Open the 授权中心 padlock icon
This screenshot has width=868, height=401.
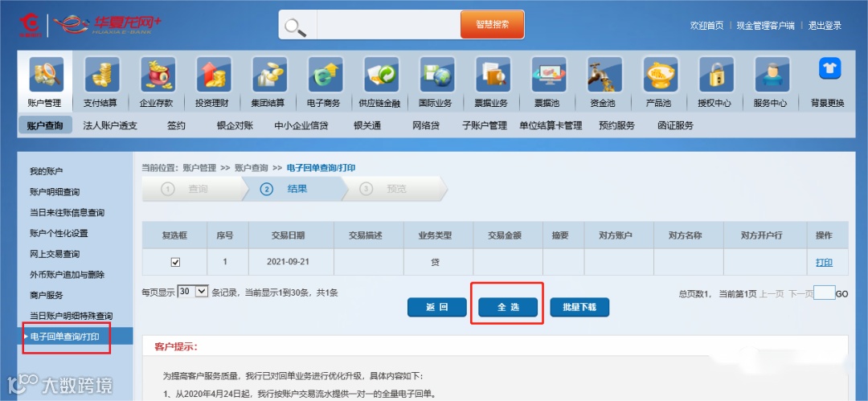pyautogui.click(x=717, y=74)
